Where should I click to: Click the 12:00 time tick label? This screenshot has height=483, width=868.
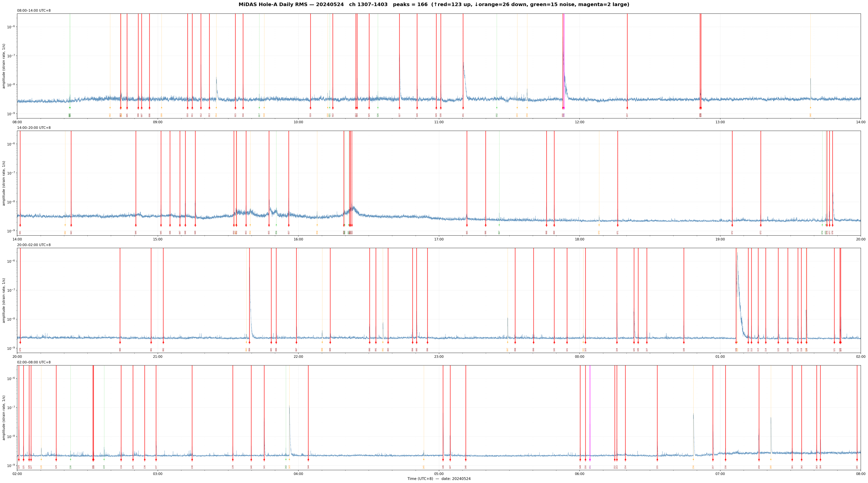pyautogui.click(x=580, y=122)
